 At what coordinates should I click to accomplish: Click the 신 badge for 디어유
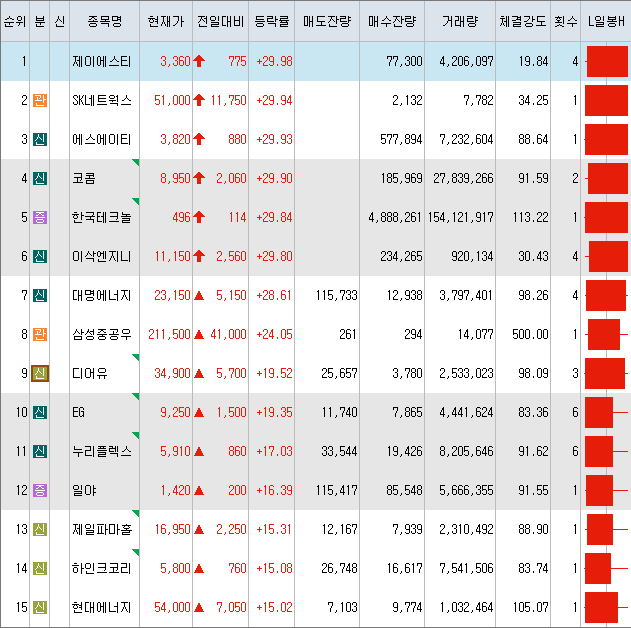click(x=39, y=373)
